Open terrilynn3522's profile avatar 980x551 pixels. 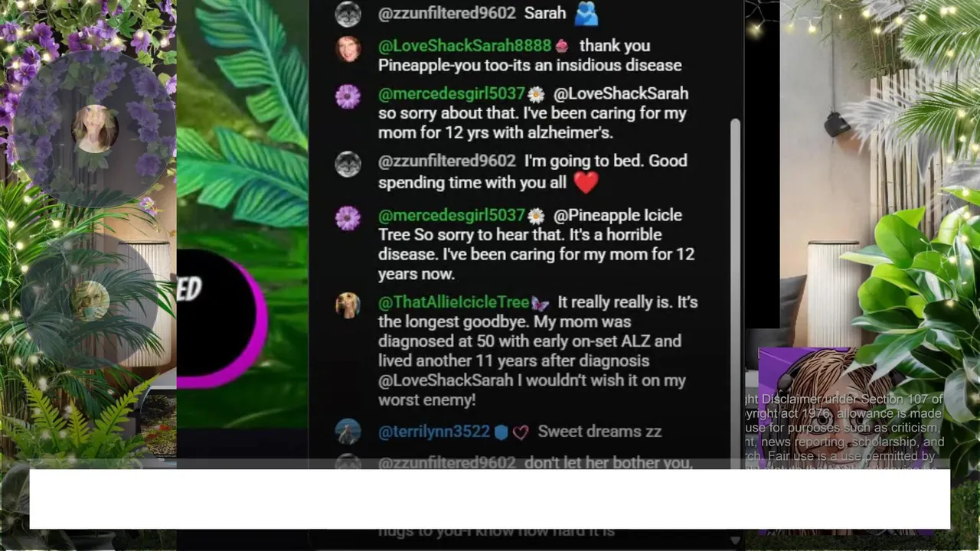(348, 432)
